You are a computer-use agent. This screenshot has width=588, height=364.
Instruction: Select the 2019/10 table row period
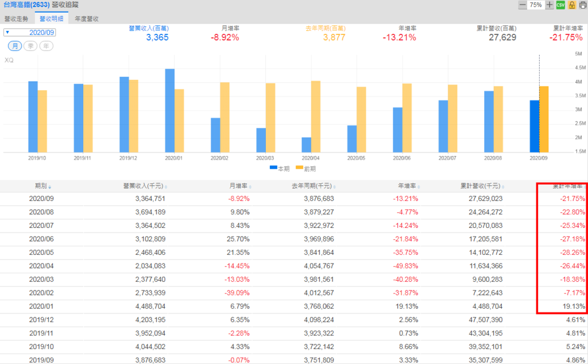(41, 347)
